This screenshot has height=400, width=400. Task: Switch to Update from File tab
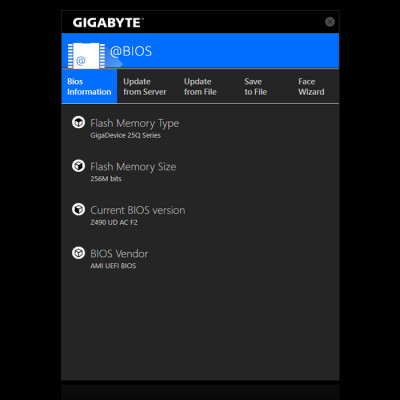pos(200,87)
